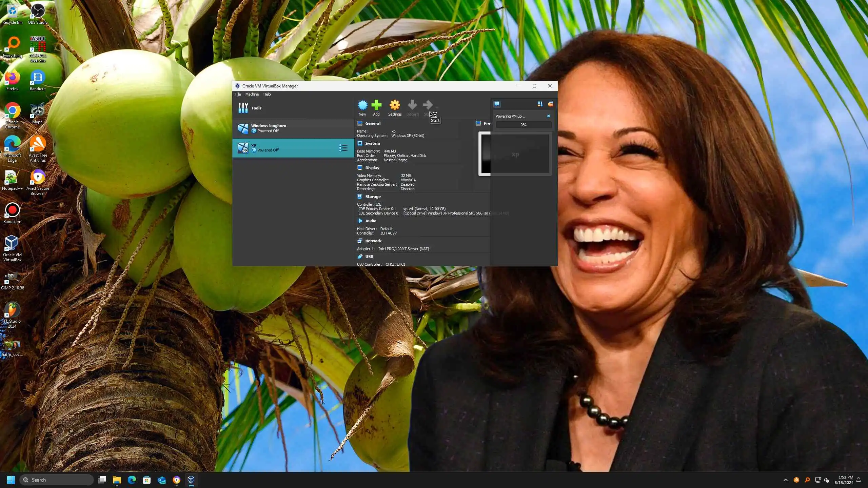Open File Explorer from the taskbar
This screenshot has height=488, width=868.
117,480
